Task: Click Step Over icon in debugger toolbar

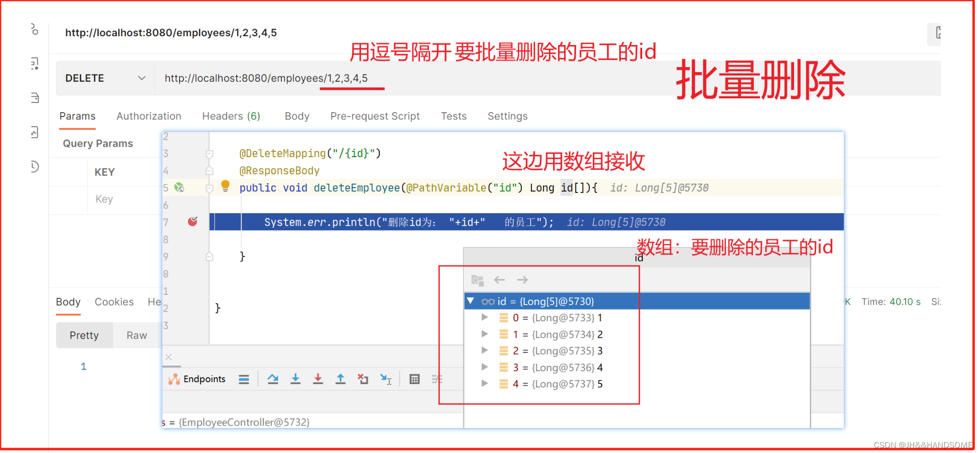Action: point(273,379)
